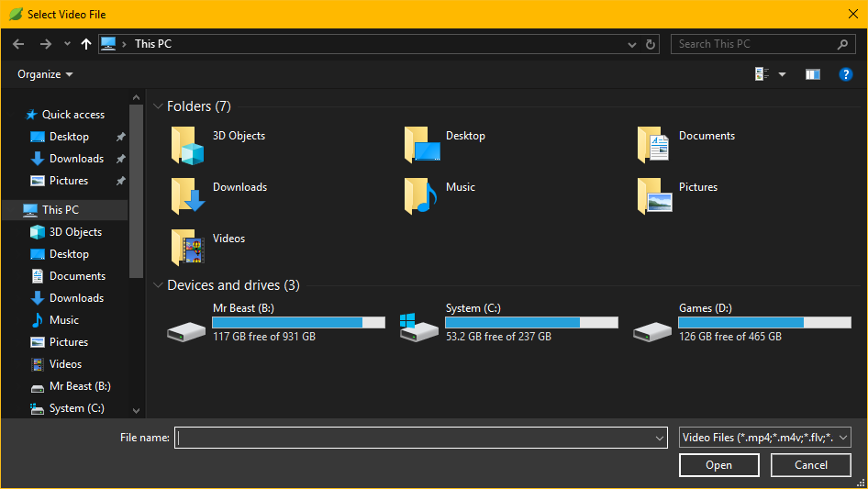Expand the view options dropdown arrow

783,74
